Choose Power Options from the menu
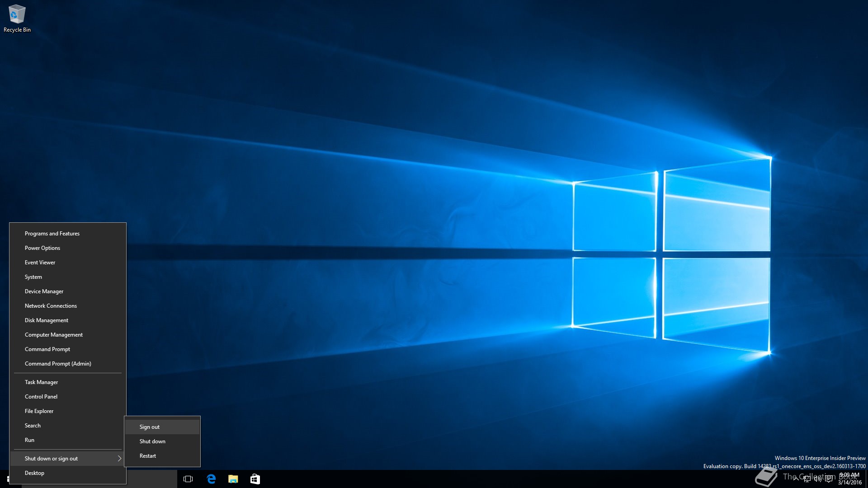 68,248
